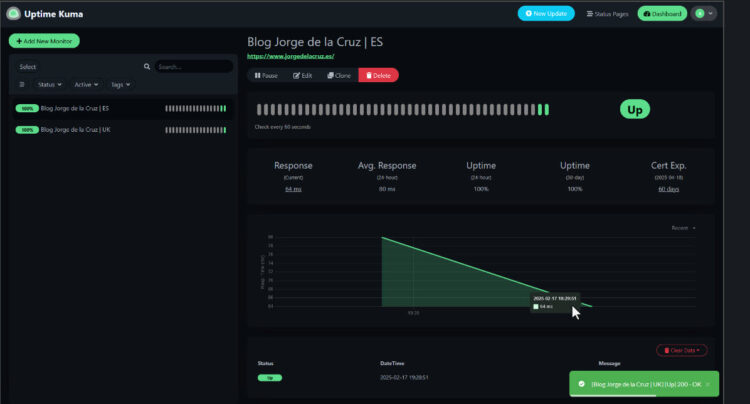Open the Recent chart period dropdown

(x=683, y=228)
